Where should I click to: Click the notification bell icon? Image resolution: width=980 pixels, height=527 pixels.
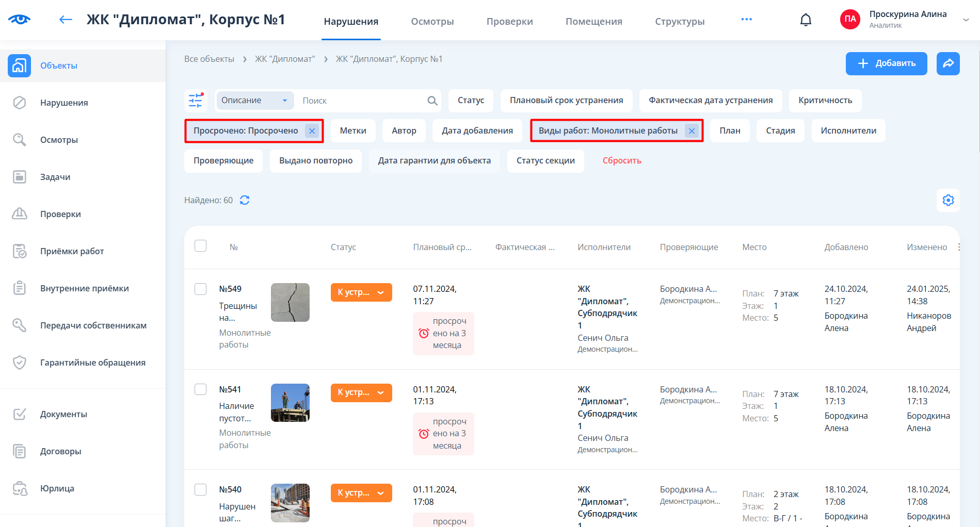pos(806,20)
